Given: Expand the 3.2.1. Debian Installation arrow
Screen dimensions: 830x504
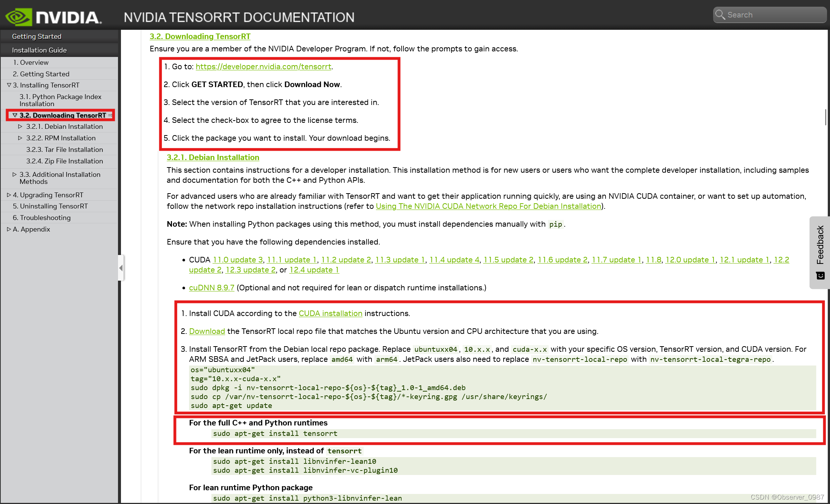Looking at the screenshot, I should click(20, 127).
